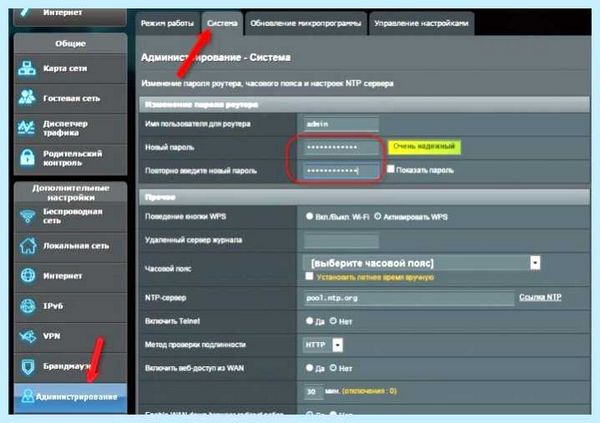The width and height of the screenshot is (600, 423).
Task: Click the Новый пароль password field
Action: [x=341, y=147]
